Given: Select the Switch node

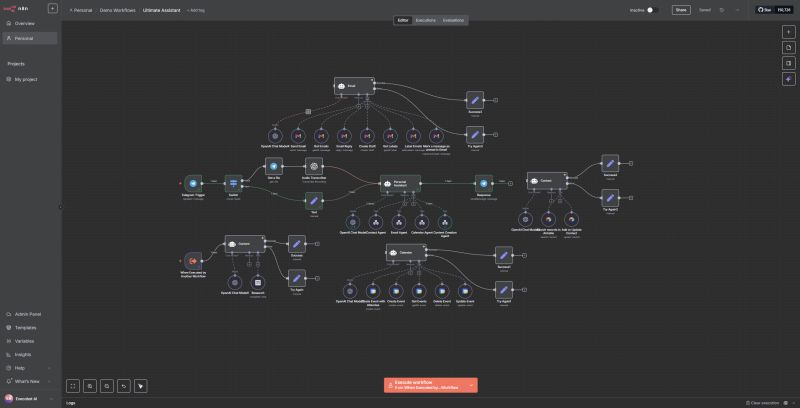Looking at the screenshot, I should click(x=234, y=184).
